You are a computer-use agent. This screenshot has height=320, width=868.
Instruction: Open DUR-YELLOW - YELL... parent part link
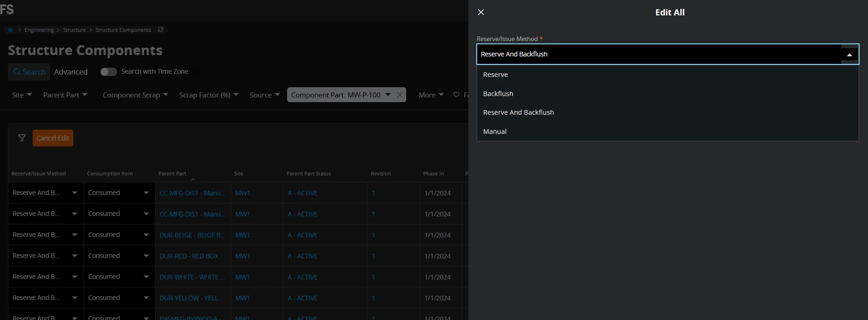(191, 298)
